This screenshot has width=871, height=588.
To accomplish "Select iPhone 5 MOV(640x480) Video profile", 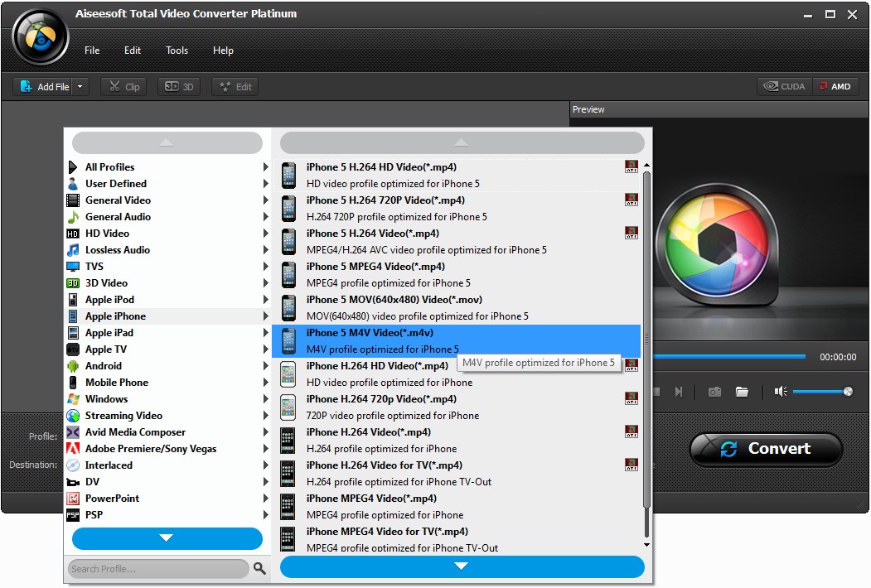I will click(456, 308).
